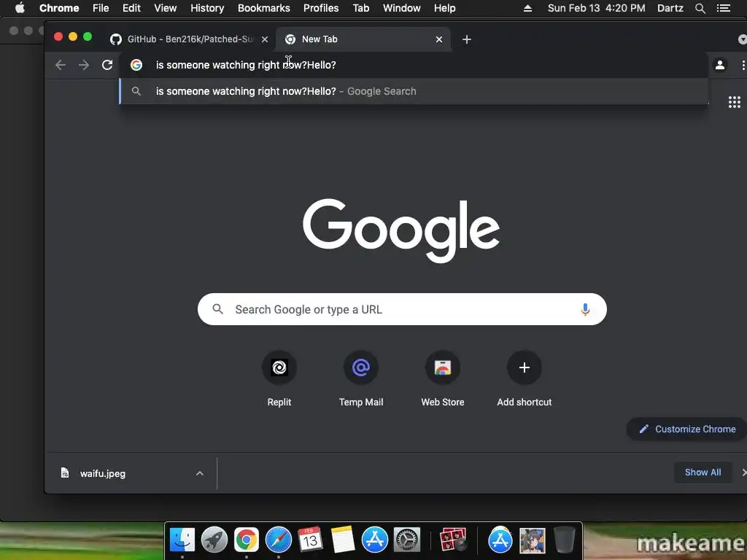
Task: Open the Help menu
Action: pyautogui.click(x=444, y=8)
